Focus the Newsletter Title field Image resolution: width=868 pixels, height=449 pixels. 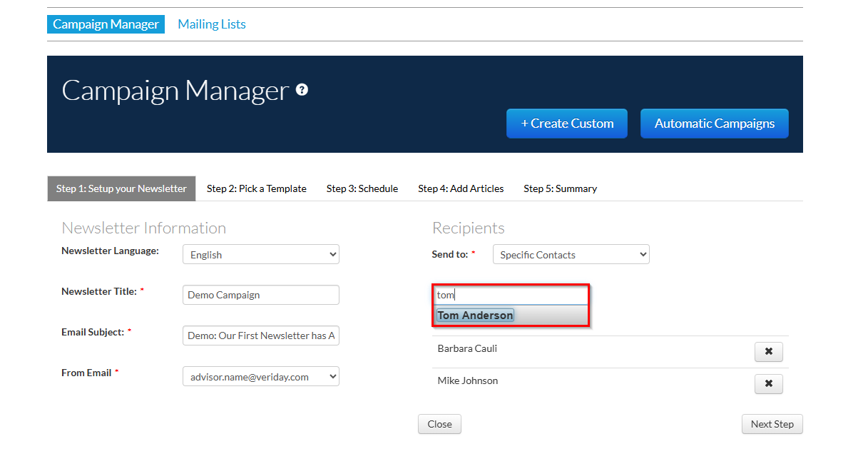pyautogui.click(x=261, y=295)
